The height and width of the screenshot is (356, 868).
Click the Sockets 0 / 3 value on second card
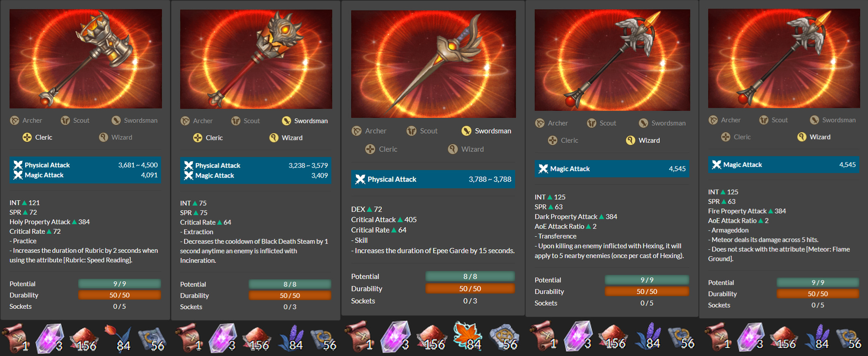(x=290, y=307)
